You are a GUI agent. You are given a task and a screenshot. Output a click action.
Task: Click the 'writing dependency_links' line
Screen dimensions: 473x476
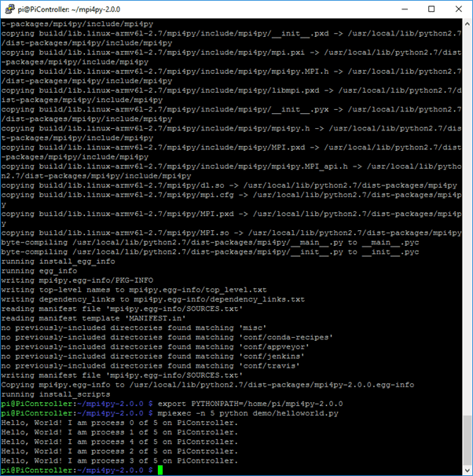(153, 299)
